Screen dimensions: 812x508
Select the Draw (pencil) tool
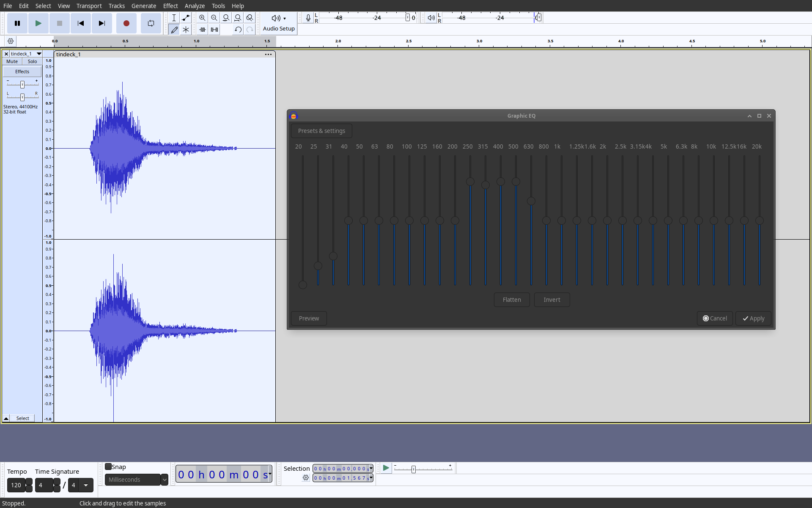tap(174, 30)
